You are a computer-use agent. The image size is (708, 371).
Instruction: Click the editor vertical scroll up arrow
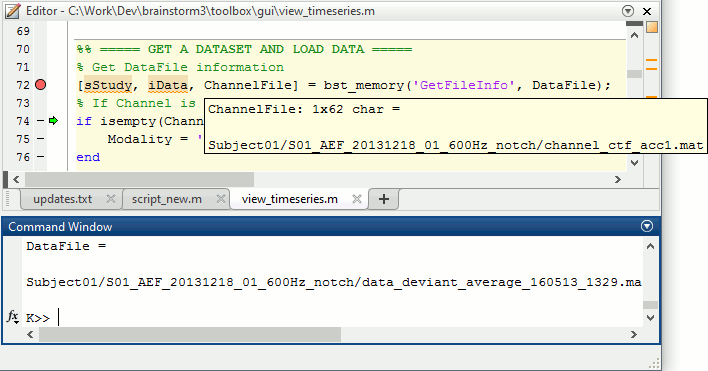pyautogui.click(x=634, y=35)
